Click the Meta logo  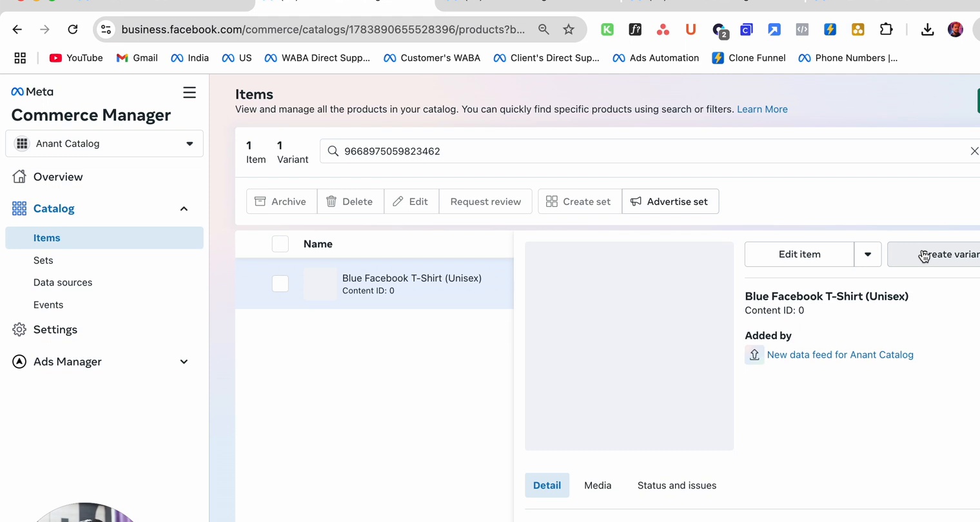(32, 92)
